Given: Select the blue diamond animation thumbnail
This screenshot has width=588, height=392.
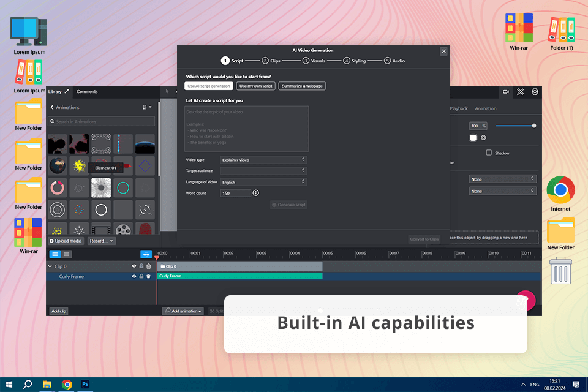Looking at the screenshot, I should pos(145,166).
